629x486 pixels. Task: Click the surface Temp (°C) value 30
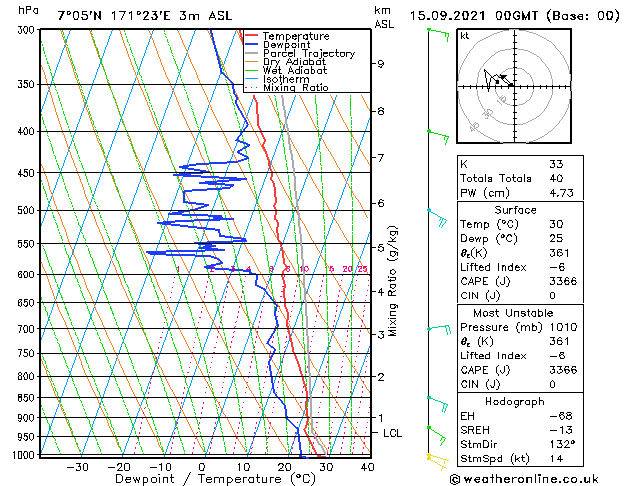pyautogui.click(x=556, y=224)
